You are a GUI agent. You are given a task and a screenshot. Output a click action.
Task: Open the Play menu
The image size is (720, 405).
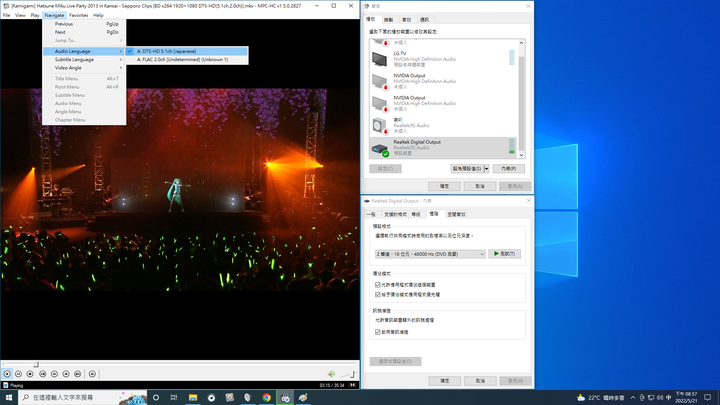point(35,15)
